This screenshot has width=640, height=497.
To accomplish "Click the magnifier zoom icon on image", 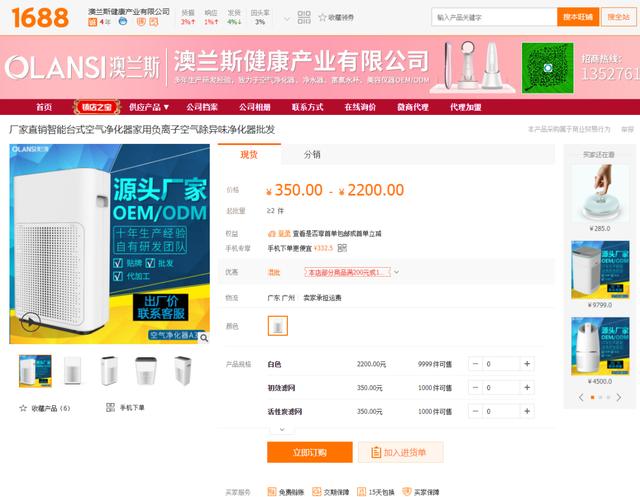I will [x=204, y=338].
